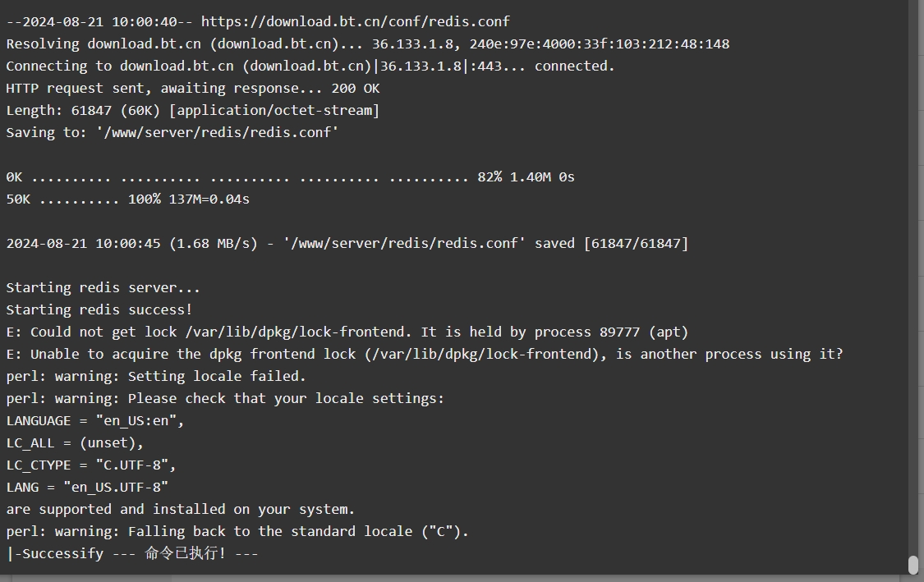Click the log panel scrollbar thumb
Screen dimensions: 924x582
point(913,565)
